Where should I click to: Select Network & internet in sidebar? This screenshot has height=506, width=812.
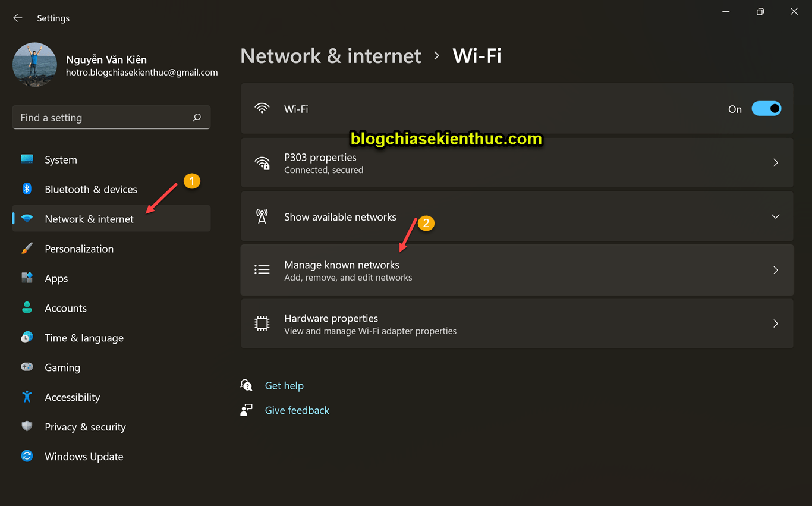click(111, 219)
